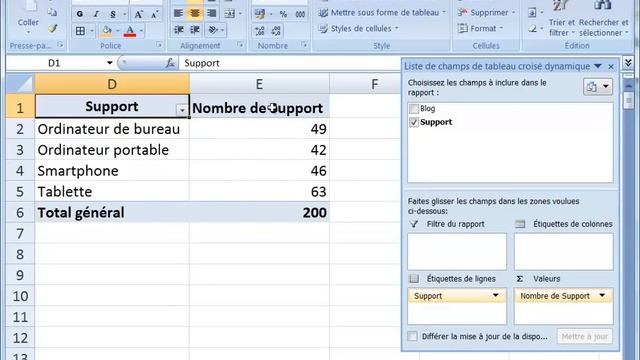Apply thousands separator (000) format

point(300,14)
